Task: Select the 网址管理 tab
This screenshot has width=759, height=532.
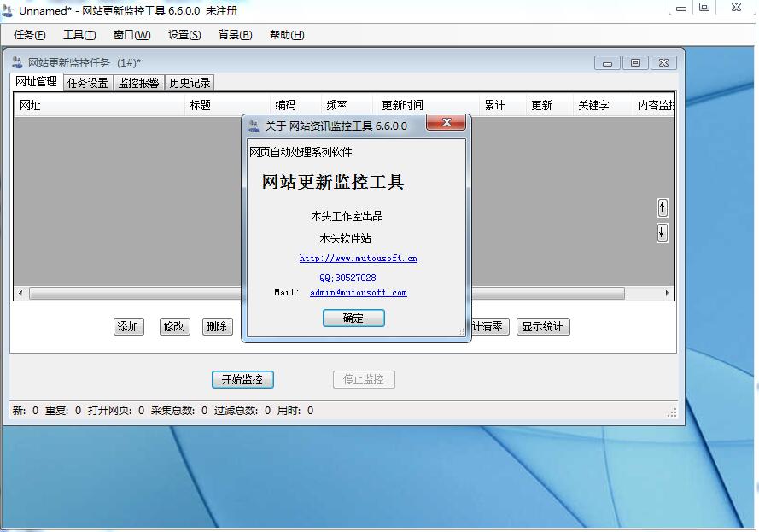Action: [x=35, y=82]
